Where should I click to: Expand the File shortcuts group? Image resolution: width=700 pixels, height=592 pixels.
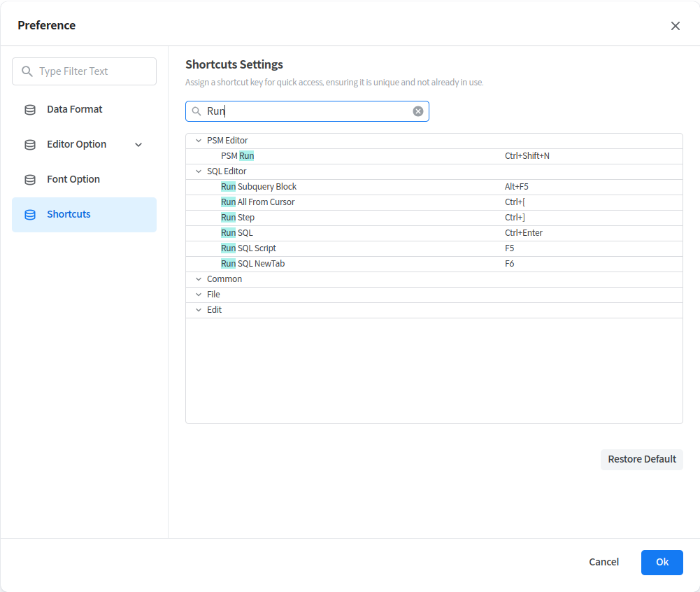point(199,295)
